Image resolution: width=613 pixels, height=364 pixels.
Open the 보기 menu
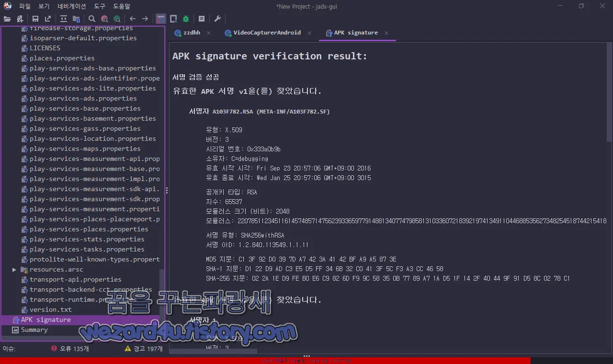[44, 6]
